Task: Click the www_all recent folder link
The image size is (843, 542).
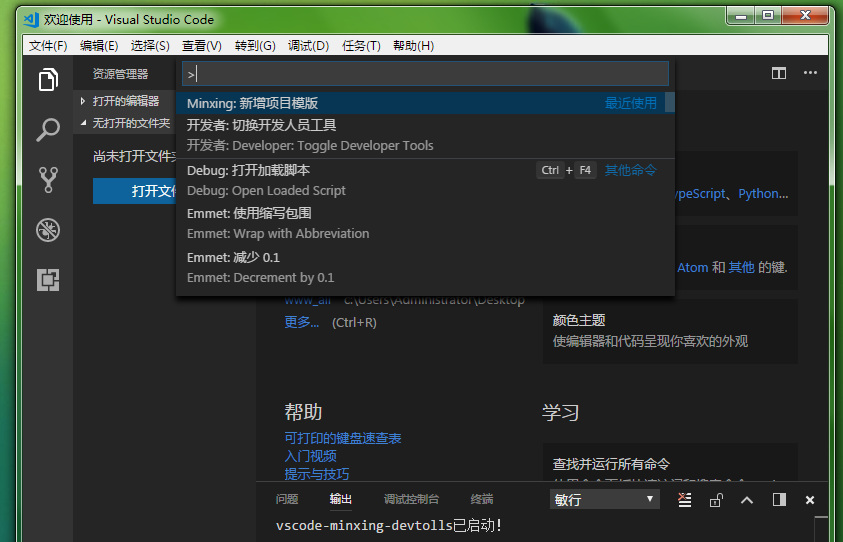Action: tap(308, 301)
